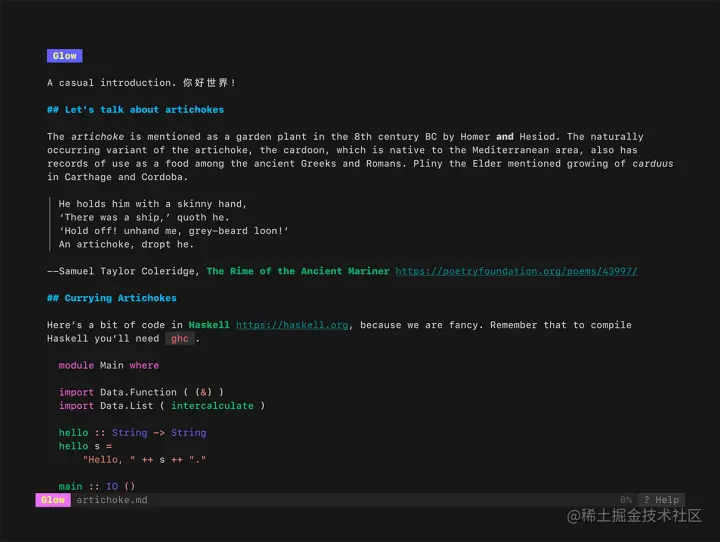The height and width of the screenshot is (542, 720).
Task: Click '--Samuel Taylor Coleridge' attribution text
Action: (x=123, y=271)
